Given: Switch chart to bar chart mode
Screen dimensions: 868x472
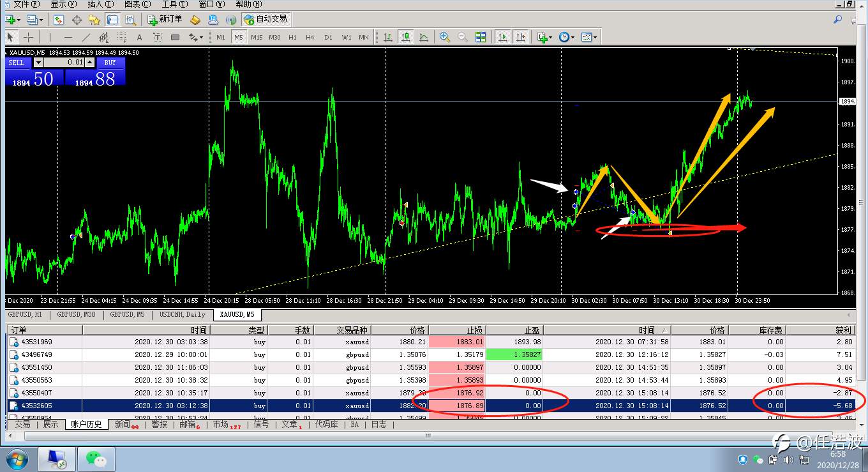Looking at the screenshot, I should (x=388, y=37).
